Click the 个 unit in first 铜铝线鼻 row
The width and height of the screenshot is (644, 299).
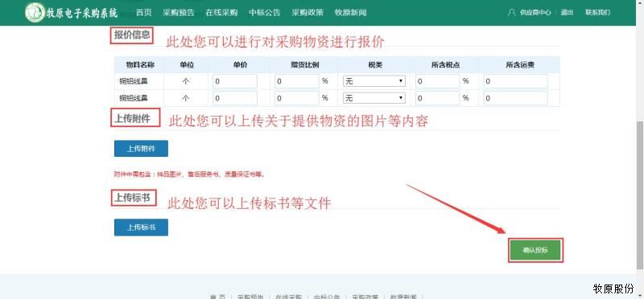tap(186, 81)
